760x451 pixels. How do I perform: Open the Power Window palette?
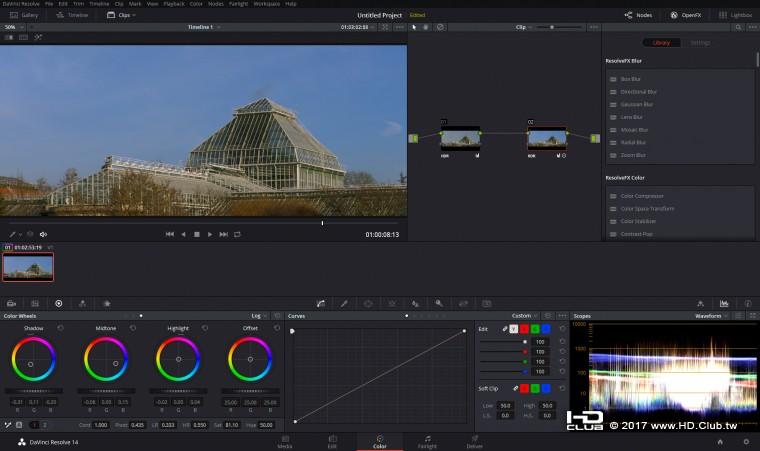click(x=368, y=302)
